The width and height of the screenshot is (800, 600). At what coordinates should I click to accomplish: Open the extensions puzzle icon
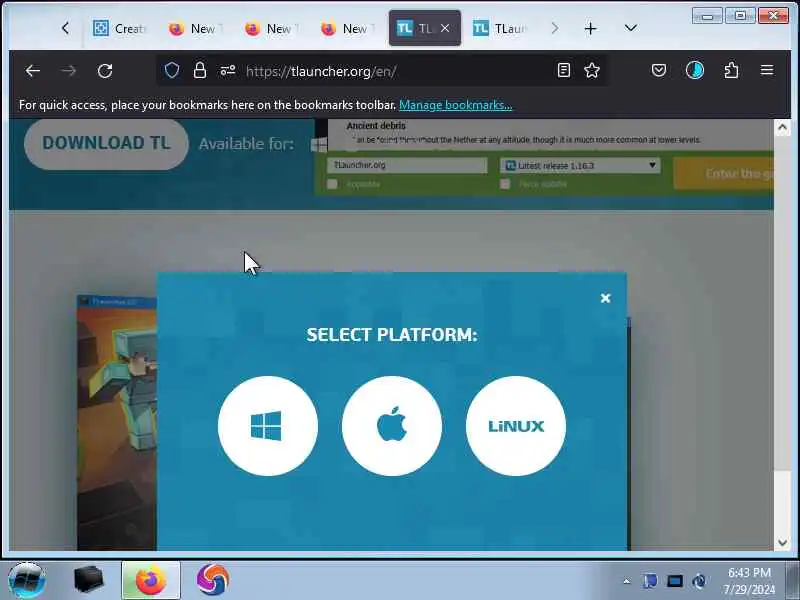click(x=731, y=70)
